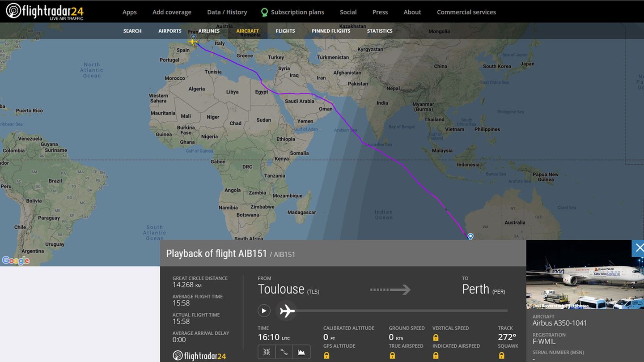Click the great circle distance 14.268 km
The height and width of the screenshot is (362, 644).
coord(187,285)
